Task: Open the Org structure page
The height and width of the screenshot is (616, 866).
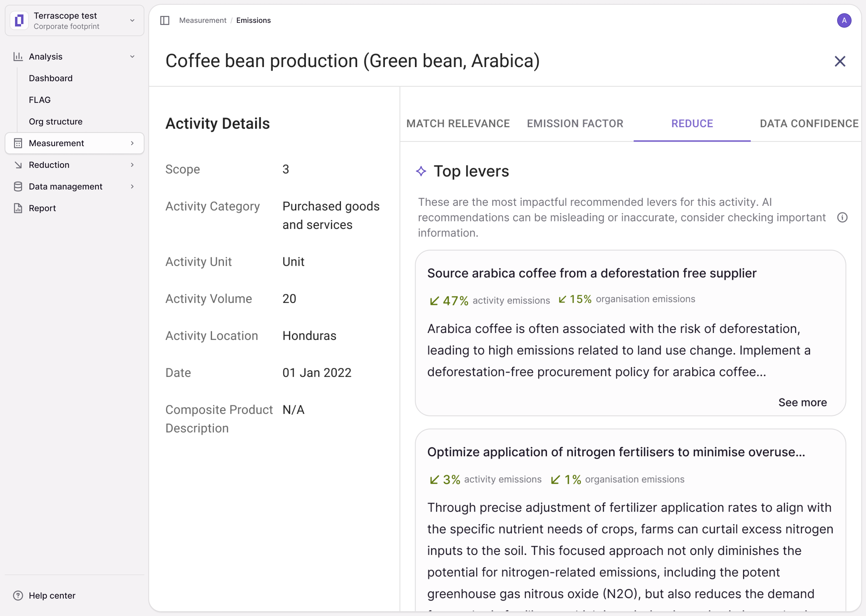Action: 56,122
